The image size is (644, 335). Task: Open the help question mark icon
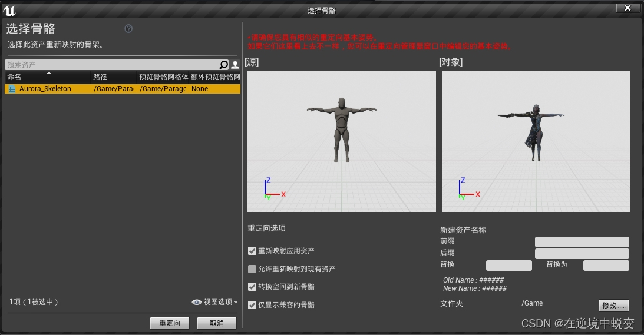coord(128,29)
